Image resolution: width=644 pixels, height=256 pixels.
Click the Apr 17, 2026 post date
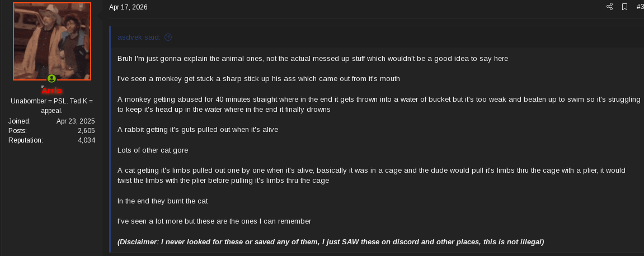(x=128, y=7)
